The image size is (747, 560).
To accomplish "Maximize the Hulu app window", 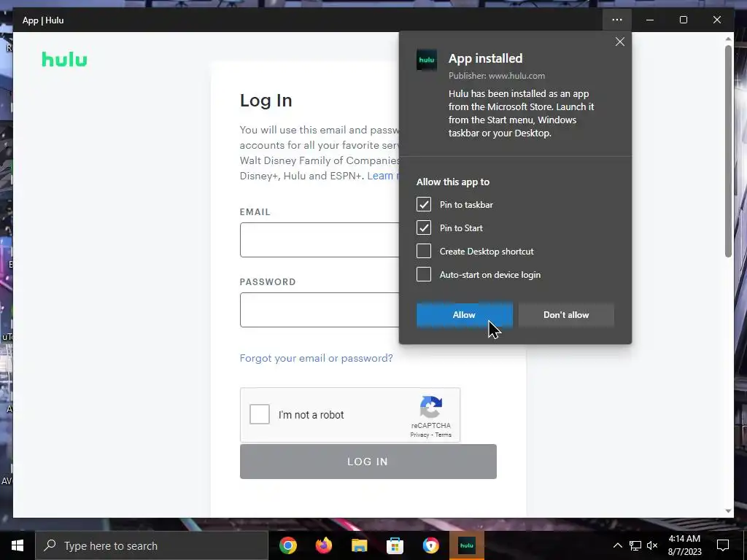I will 683,20.
